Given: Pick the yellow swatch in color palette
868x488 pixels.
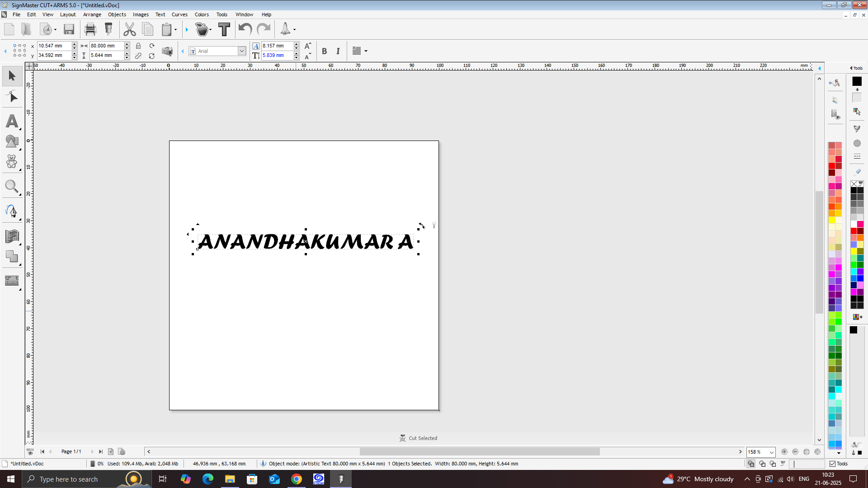Looking at the screenshot, I should pos(832,220).
